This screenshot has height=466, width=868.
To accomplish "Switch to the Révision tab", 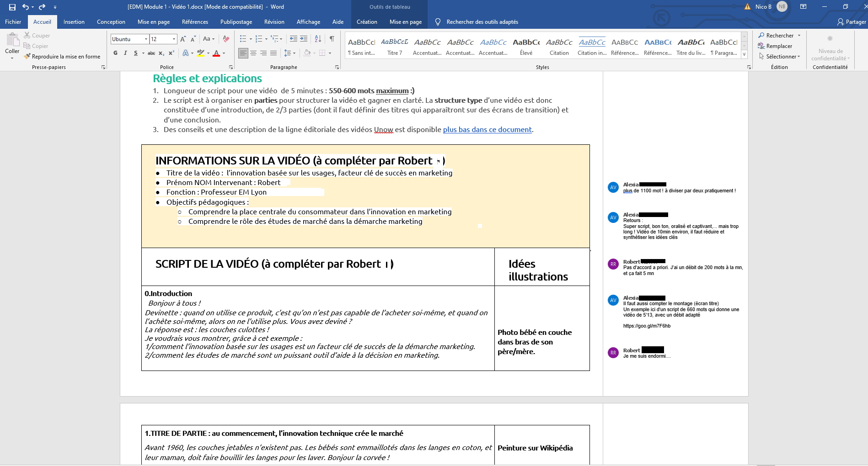I will (274, 22).
